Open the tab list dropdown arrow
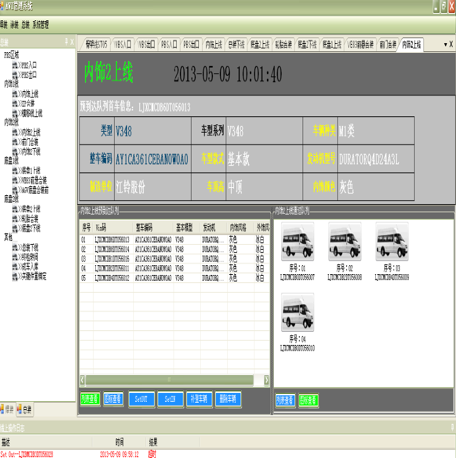 pyautogui.click(x=445, y=44)
